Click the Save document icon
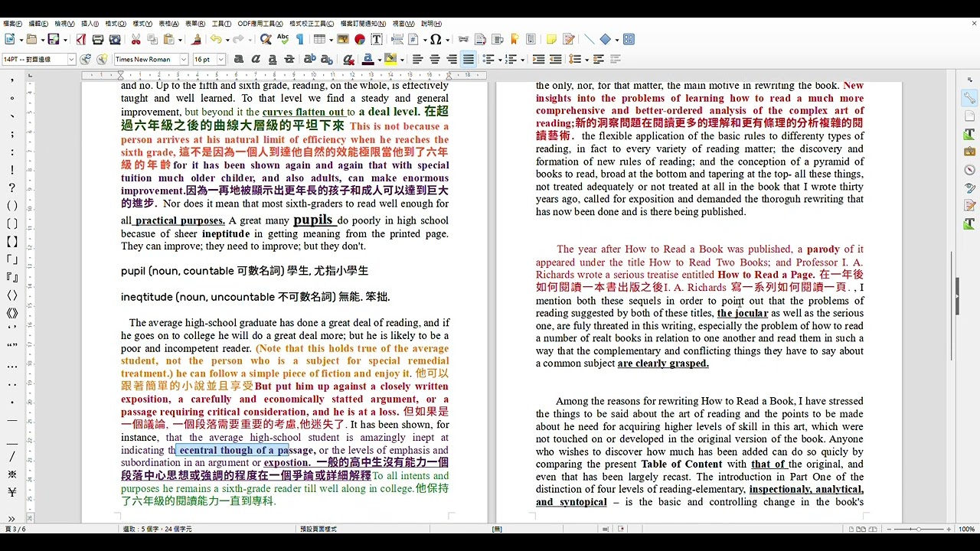 pos(54,39)
